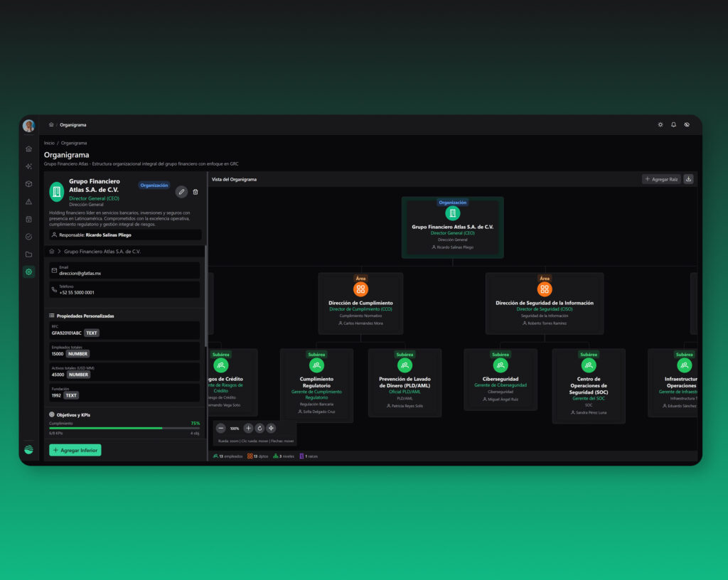Click the pencil edit icon for Grupo Financiero
Image resolution: width=728 pixels, height=580 pixels.
click(181, 192)
